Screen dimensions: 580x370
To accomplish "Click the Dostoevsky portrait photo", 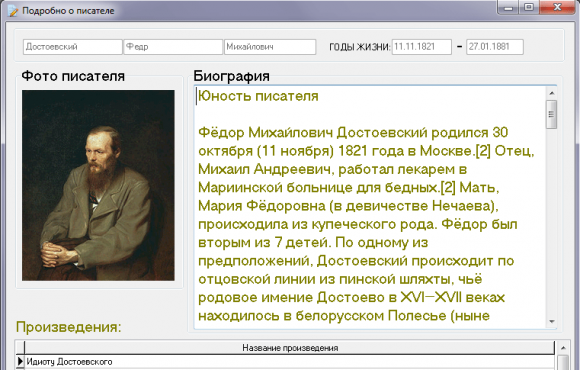I will [98, 185].
